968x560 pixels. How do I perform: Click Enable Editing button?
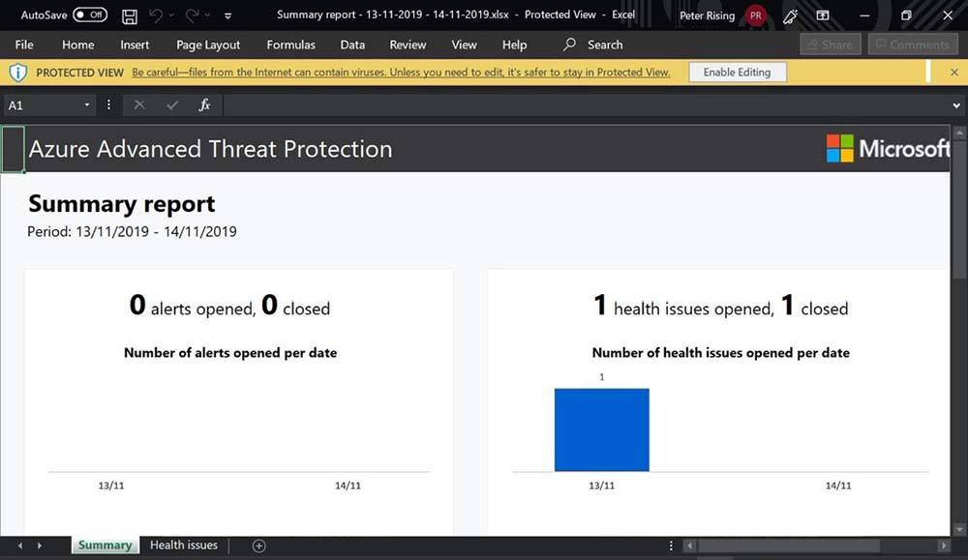pyautogui.click(x=737, y=73)
